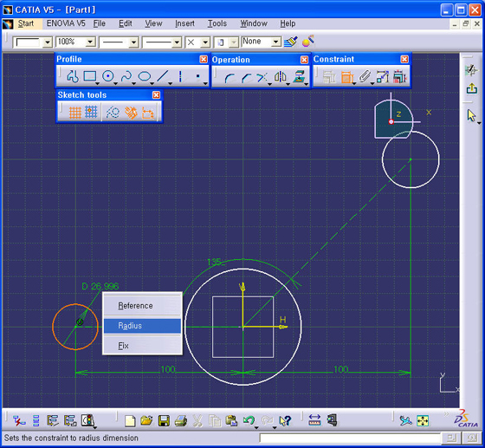Click the Exit workbench icon
Viewport: 485px width, 448px height.
472,88
